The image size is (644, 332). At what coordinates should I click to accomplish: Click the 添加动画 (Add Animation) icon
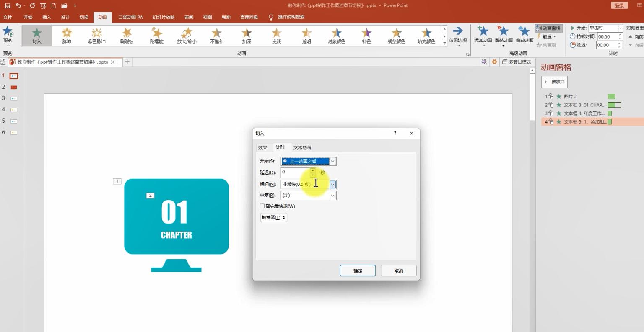point(483,33)
